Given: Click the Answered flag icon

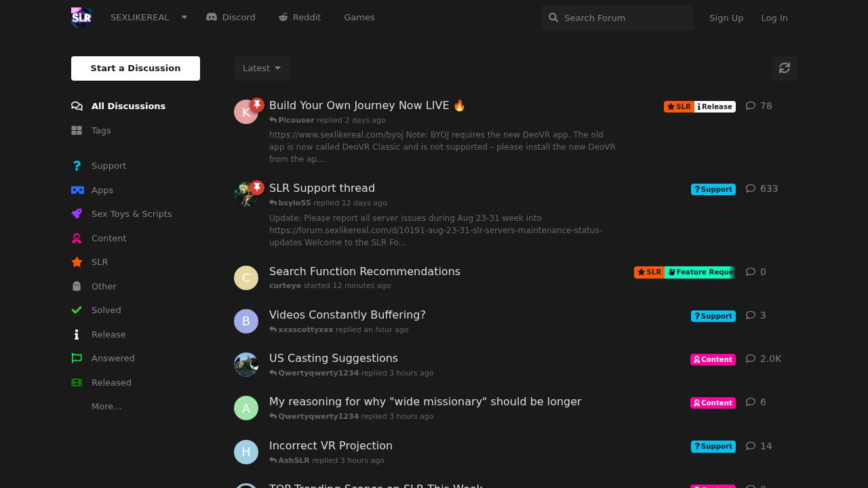Looking at the screenshot, I should click(x=77, y=358).
